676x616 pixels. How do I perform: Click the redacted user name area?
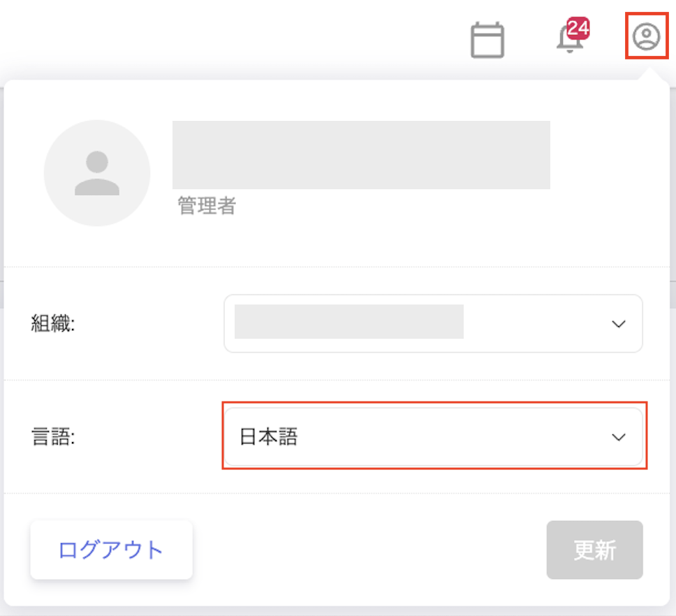point(361,155)
